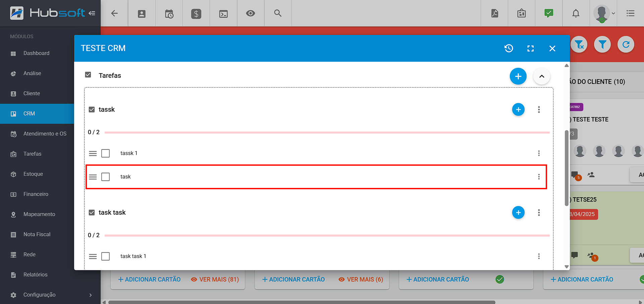
Task: Add an item to the task task list
Action: pos(518,212)
